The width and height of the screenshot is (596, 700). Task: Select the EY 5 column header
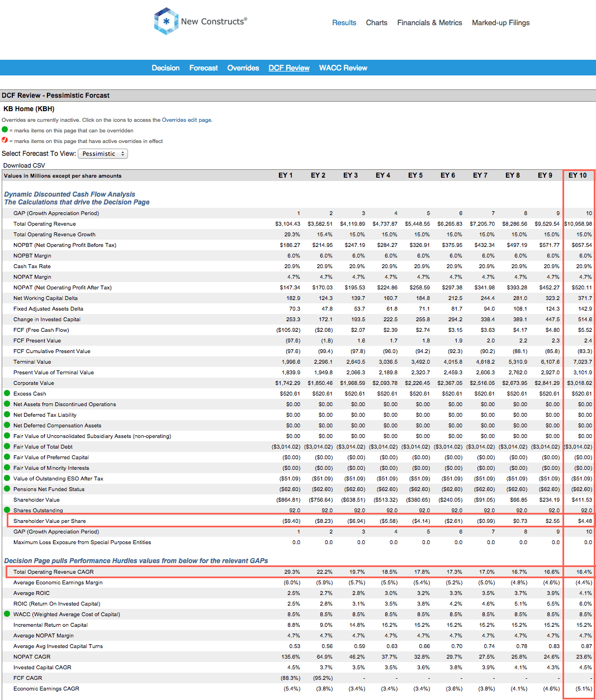click(x=415, y=175)
